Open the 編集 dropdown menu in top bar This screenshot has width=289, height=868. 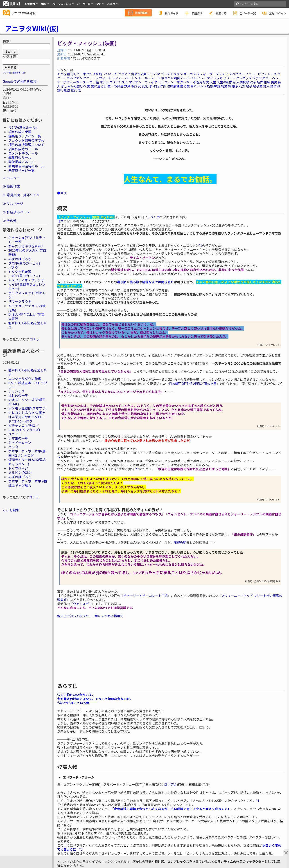pyautogui.click(x=45, y=4)
